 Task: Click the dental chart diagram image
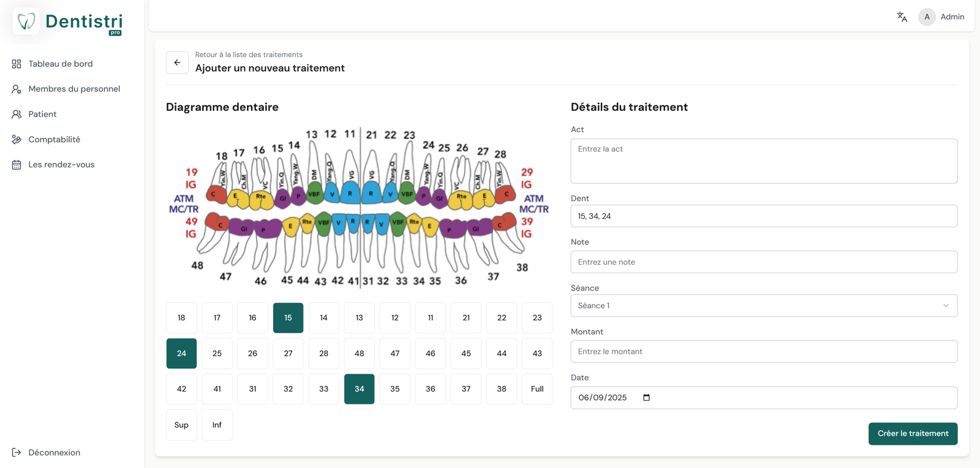pyautogui.click(x=359, y=208)
